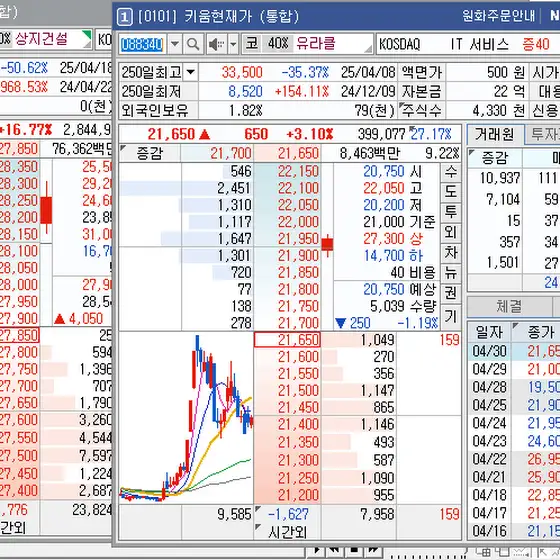The width and height of the screenshot is (560, 560).
Task: Click green corner marker beside 상지건설 in left window
Action: pos(87,35)
